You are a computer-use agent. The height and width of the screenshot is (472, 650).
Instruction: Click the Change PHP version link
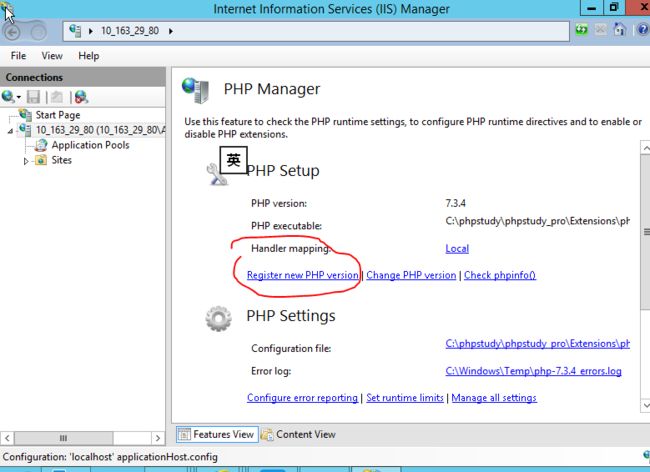tap(411, 275)
